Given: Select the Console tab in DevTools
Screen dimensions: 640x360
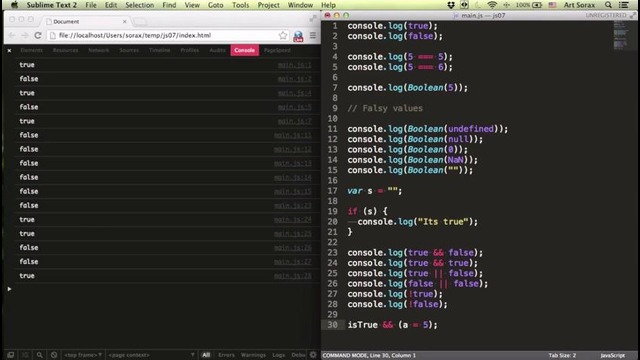Looking at the screenshot, I should pyautogui.click(x=244, y=50).
